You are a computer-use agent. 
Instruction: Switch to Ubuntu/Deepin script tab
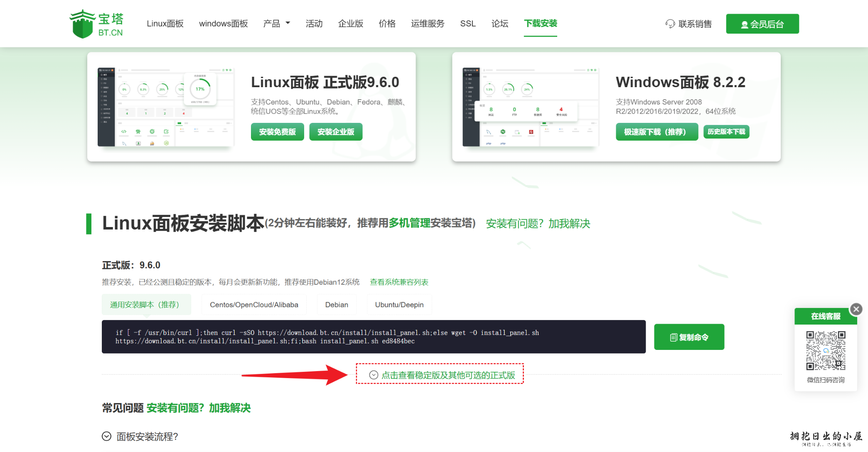coord(399,305)
